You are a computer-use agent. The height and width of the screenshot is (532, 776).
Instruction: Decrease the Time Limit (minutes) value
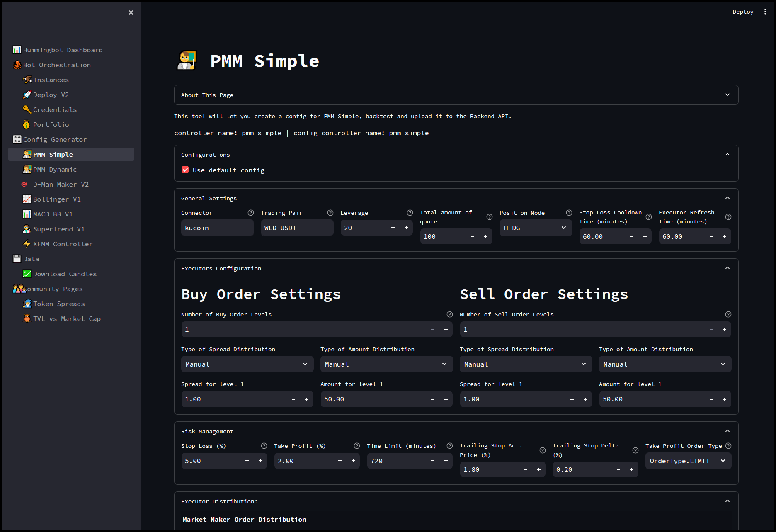click(433, 461)
